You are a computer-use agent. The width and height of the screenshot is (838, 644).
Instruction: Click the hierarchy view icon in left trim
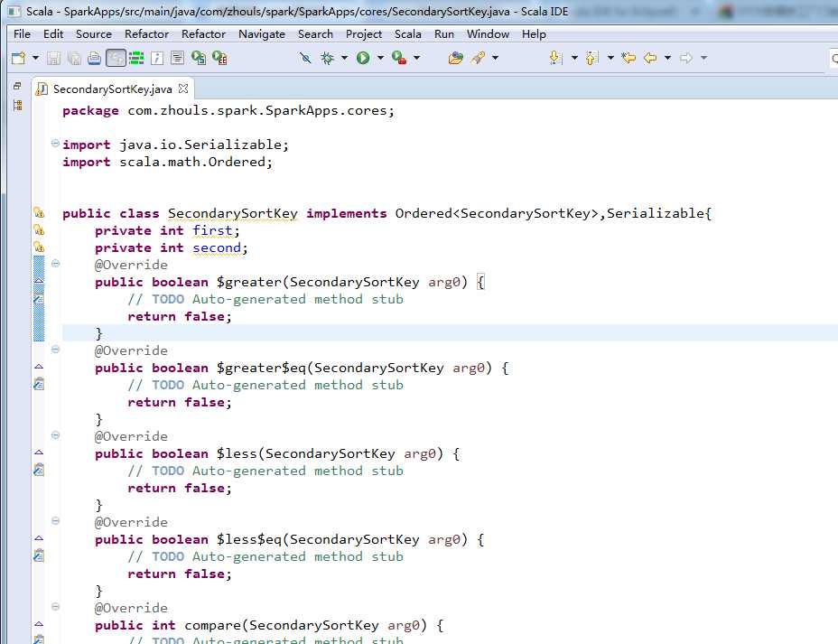pyautogui.click(x=18, y=106)
